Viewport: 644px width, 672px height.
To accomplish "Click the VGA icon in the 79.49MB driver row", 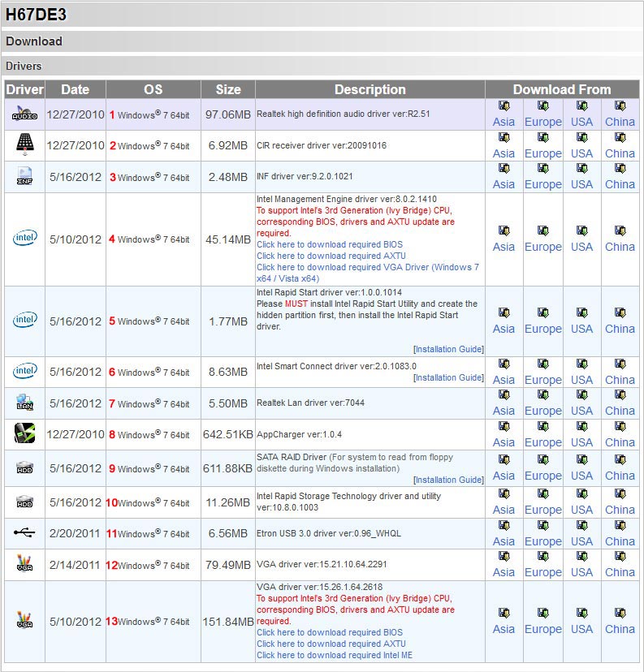I will pyautogui.click(x=24, y=563).
